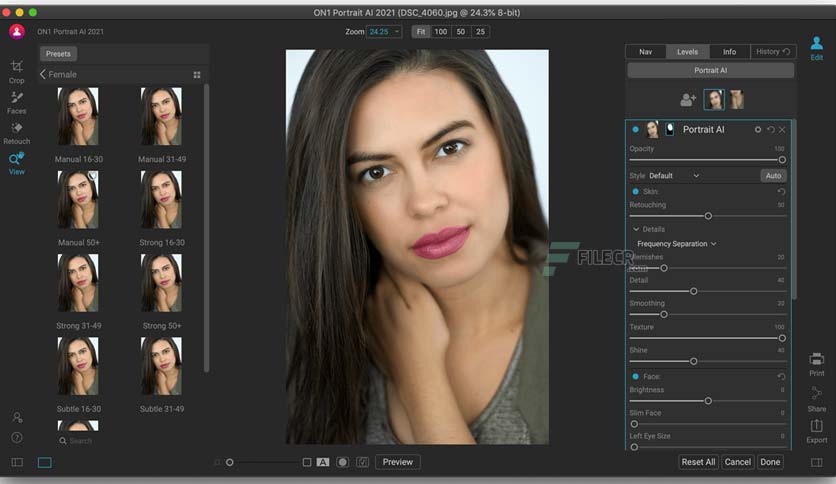The image size is (836, 484).
Task: Go back from the Female preset category
Action: pyautogui.click(x=43, y=75)
